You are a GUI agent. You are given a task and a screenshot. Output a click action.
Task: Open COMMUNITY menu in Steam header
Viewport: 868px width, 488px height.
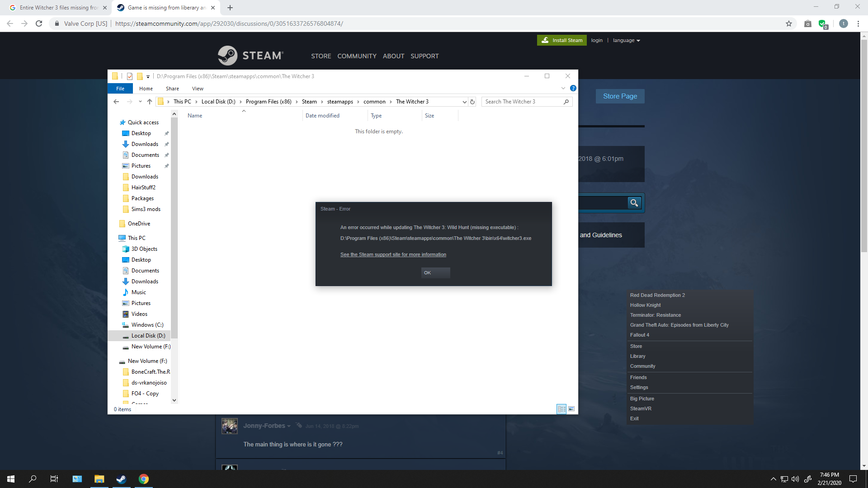click(x=357, y=56)
